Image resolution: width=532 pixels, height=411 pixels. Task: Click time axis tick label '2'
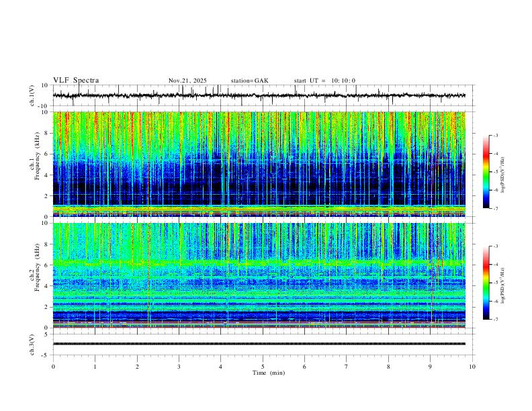point(137,367)
